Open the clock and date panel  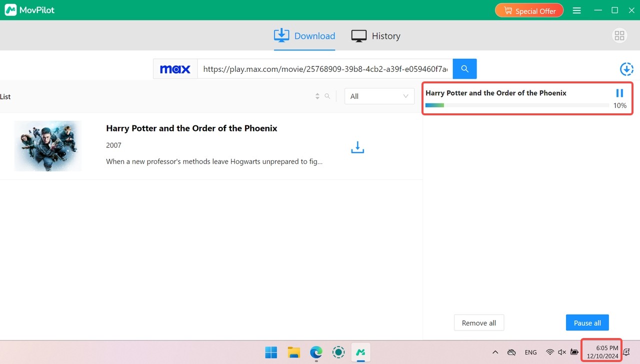[x=602, y=352]
